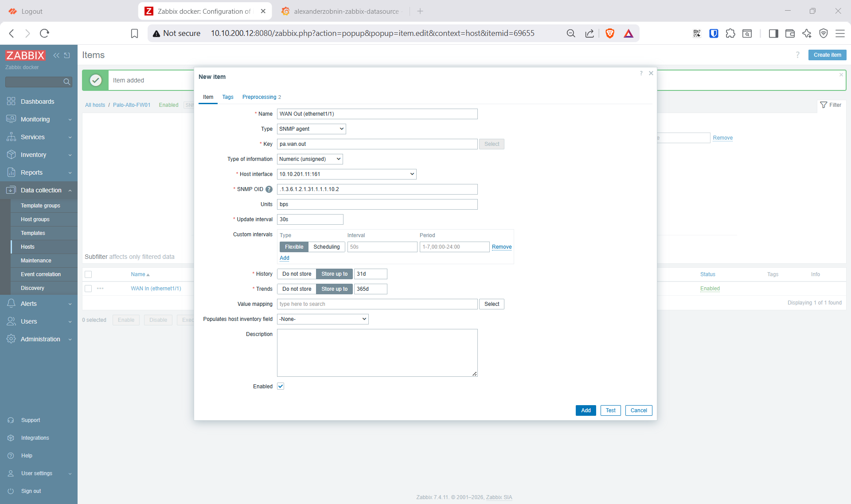The width and height of the screenshot is (851, 504).
Task: Click the Update interval field
Action: click(x=310, y=219)
